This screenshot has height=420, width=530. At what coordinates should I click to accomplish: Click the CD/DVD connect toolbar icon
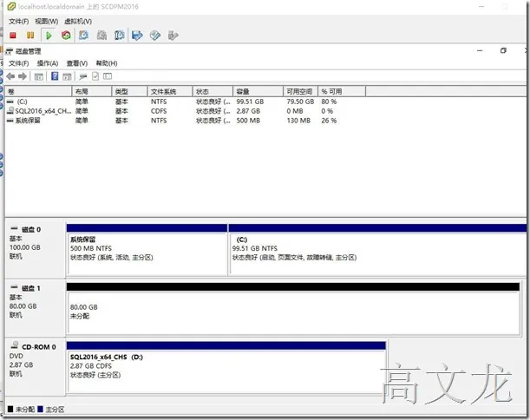click(154, 36)
